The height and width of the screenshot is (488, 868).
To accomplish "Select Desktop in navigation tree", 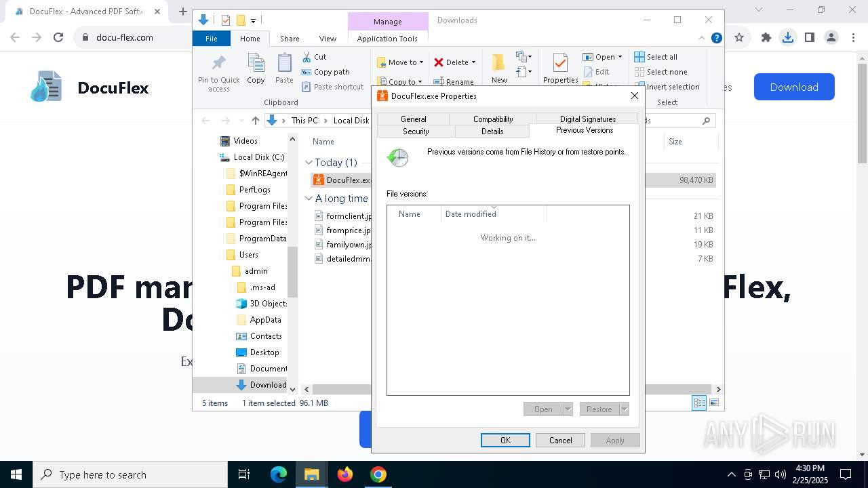I will click(264, 352).
